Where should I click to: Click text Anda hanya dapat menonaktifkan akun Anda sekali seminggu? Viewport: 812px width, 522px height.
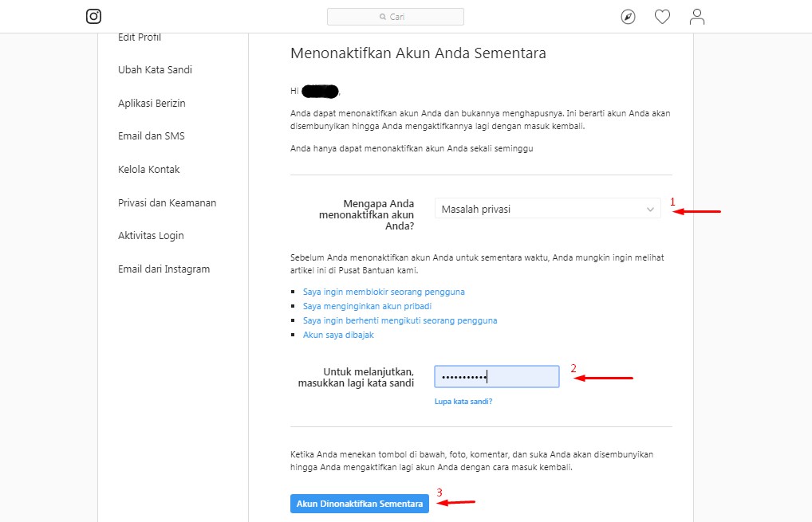pyautogui.click(x=412, y=148)
